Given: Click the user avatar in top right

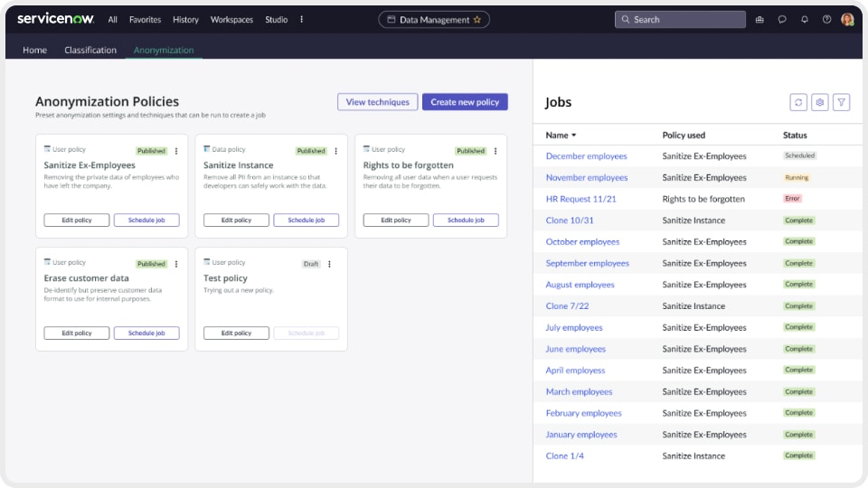Looking at the screenshot, I should pyautogui.click(x=847, y=20).
